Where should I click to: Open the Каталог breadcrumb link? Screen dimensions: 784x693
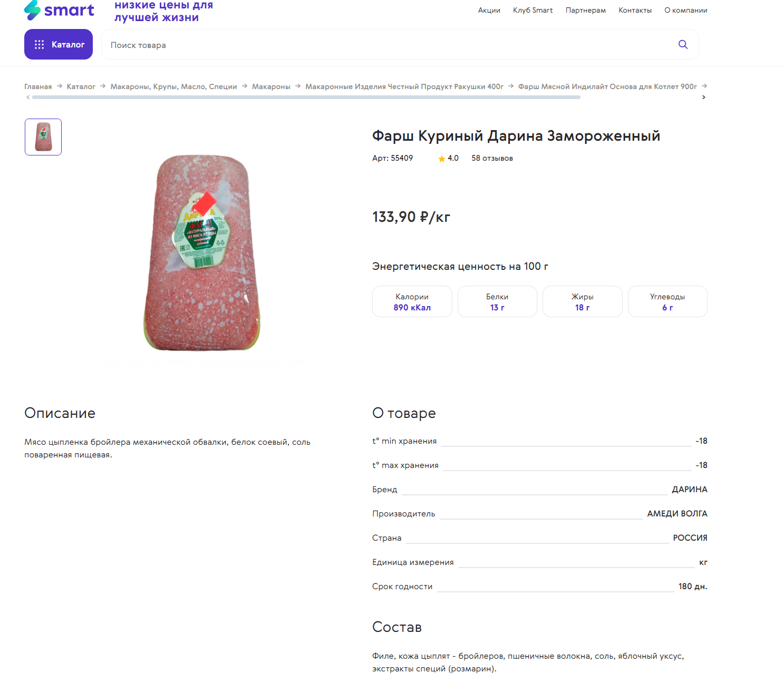pos(81,86)
